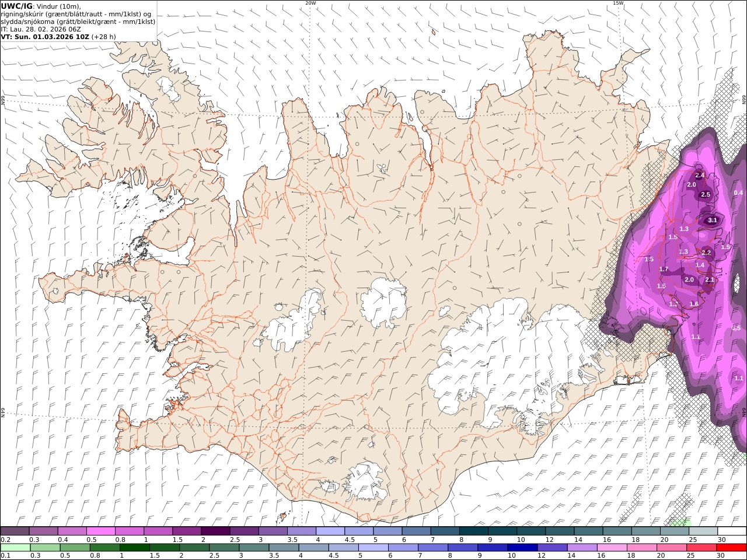Click the light pink 16–18 rain legend swatch
Image resolution: width=747 pixels, height=560 pixels.
click(x=612, y=548)
